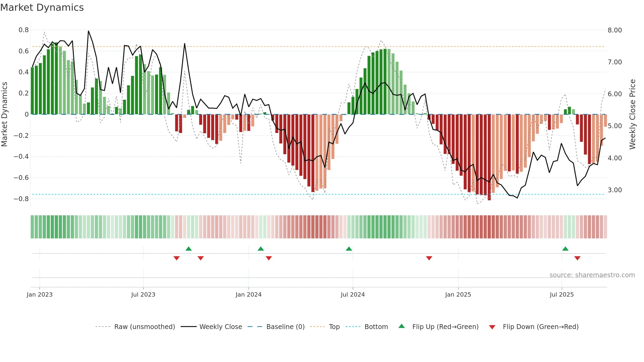
Task: Click the green flip-up triangle just after Jul 2025
Action: 565,249
